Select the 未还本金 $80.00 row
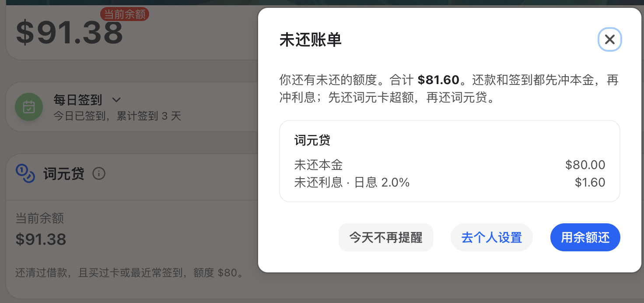 pyautogui.click(x=450, y=165)
